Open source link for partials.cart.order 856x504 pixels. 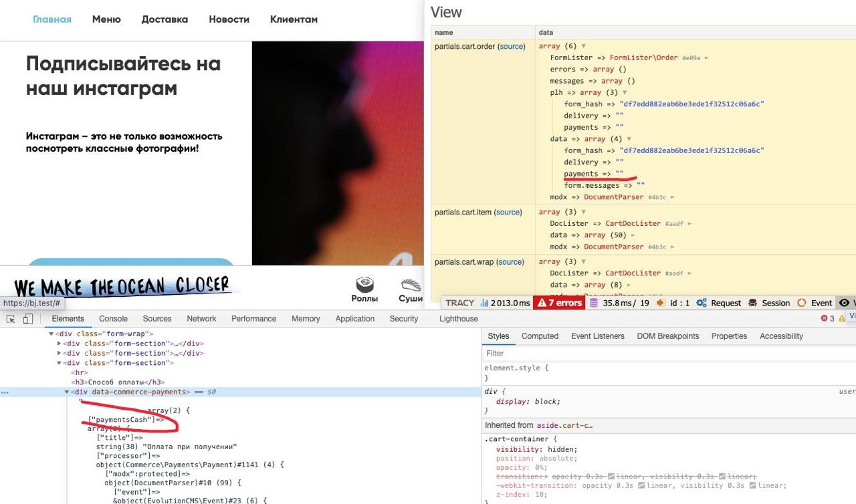(x=512, y=46)
